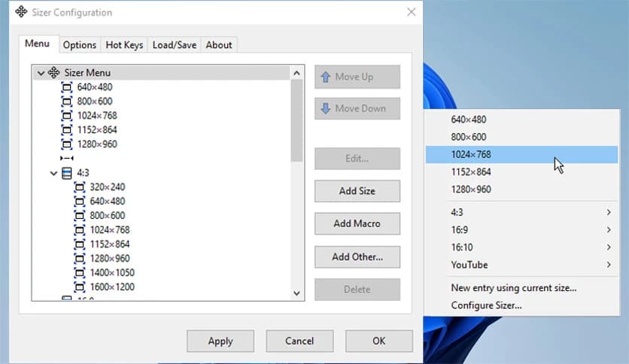This screenshot has height=364, width=629.
Task: Open the Hot Keys tab
Action: 124,45
